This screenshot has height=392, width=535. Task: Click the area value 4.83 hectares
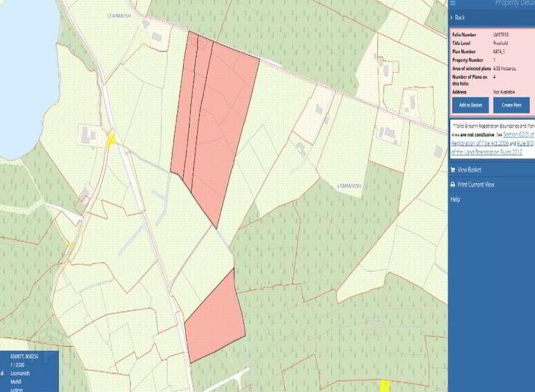coord(504,69)
